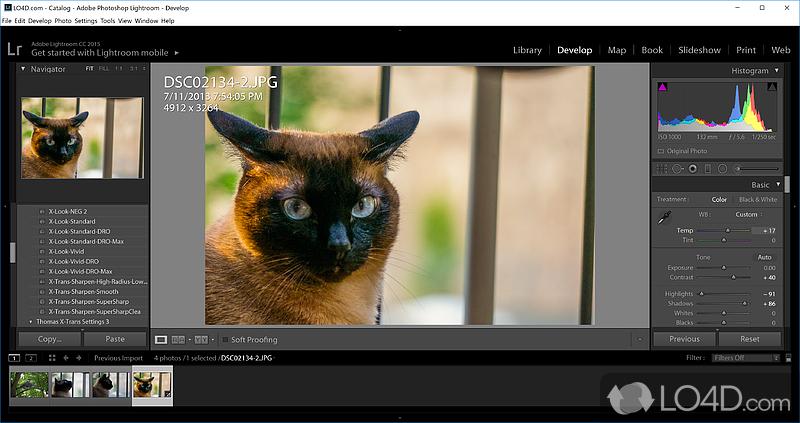Click the Auto tone button
The width and height of the screenshot is (800, 423).
764,257
